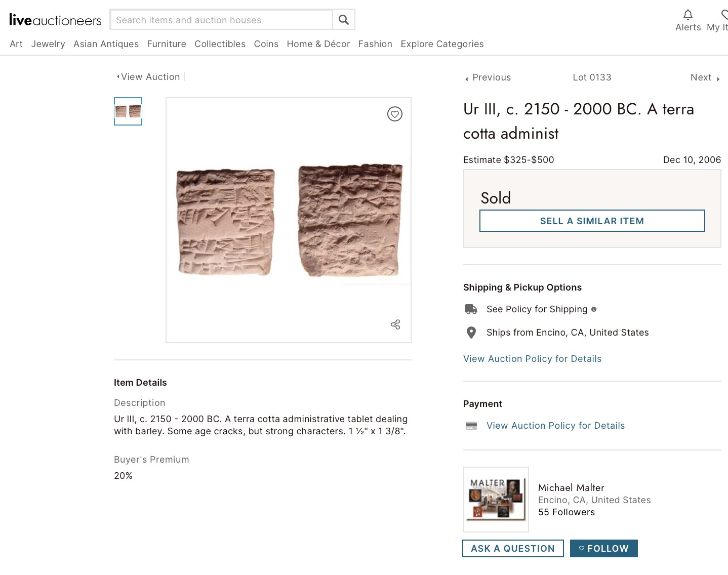The height and width of the screenshot is (575, 728).
Task: Focus the search items input field
Action: pyautogui.click(x=221, y=20)
